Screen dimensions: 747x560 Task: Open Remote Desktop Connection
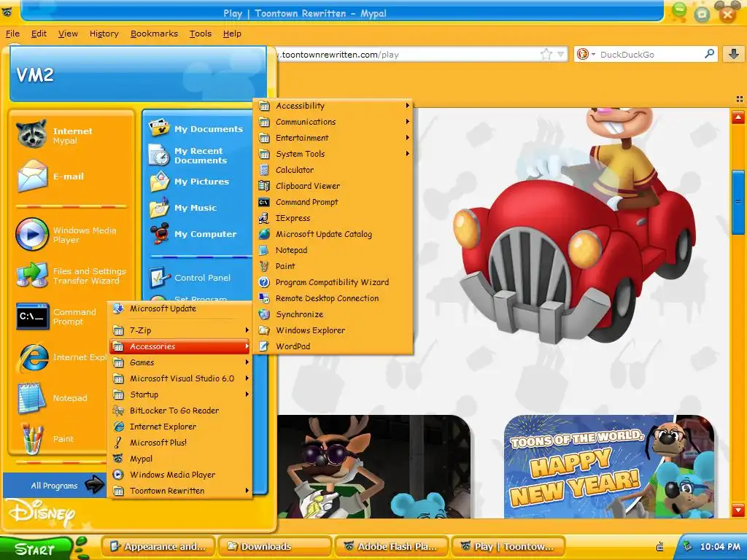[333, 298]
